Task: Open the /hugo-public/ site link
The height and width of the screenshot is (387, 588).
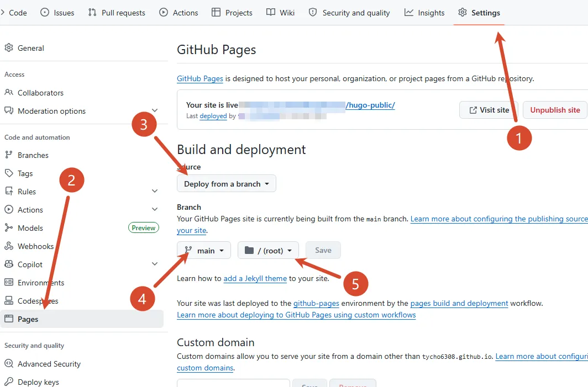Action: click(x=370, y=105)
